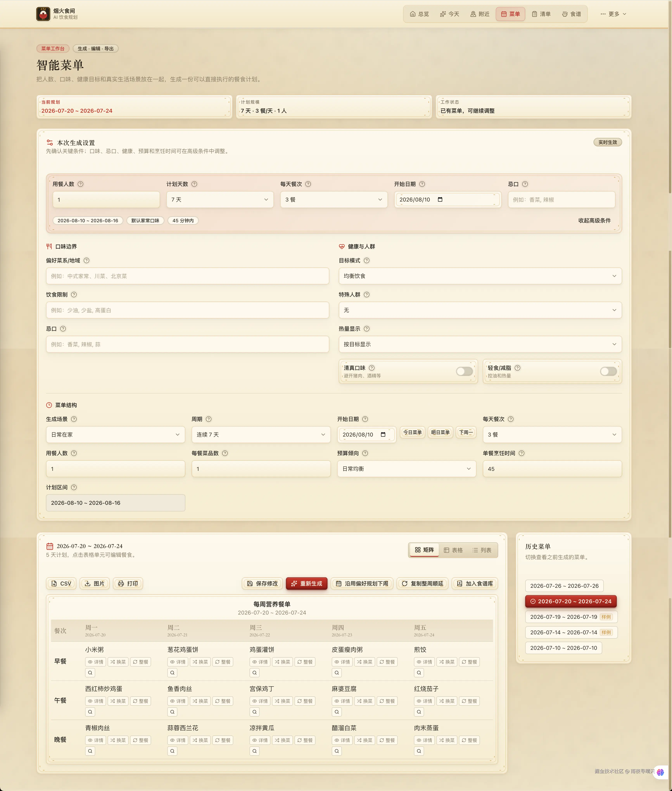Click the help icon beside 生成场景
The image size is (672, 791).
tap(74, 419)
